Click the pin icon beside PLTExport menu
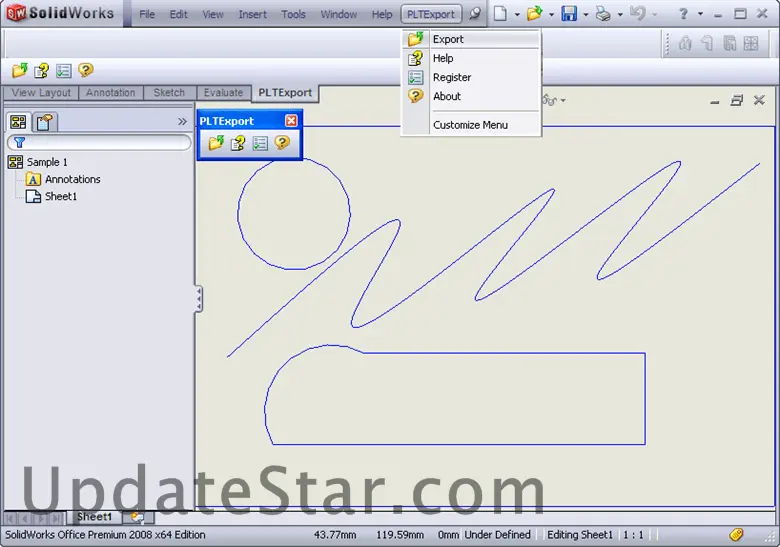 tap(475, 13)
